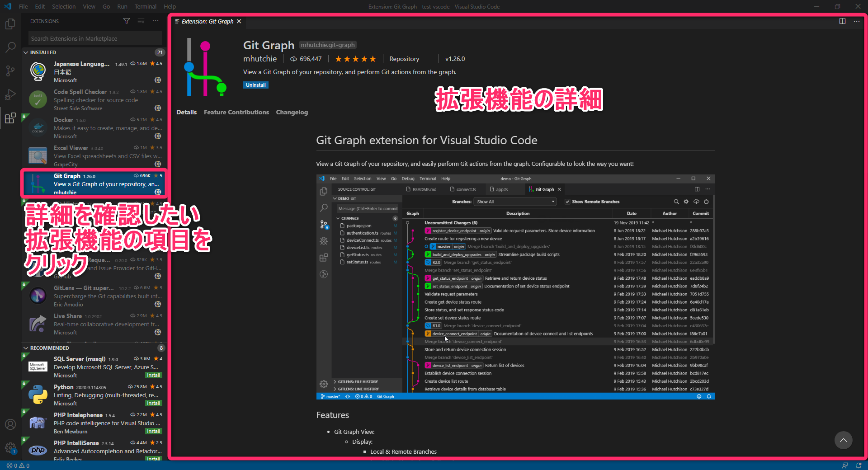Open editor more actions menu
868x470 pixels.
(x=857, y=21)
